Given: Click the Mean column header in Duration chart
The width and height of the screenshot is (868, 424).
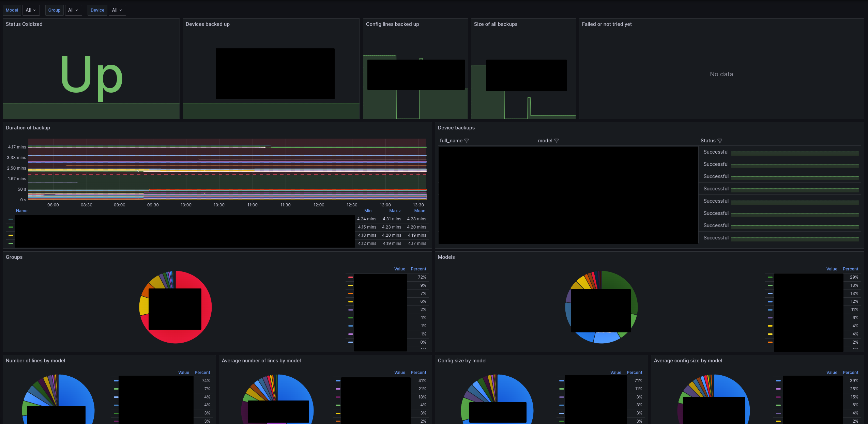Looking at the screenshot, I should click(420, 211).
